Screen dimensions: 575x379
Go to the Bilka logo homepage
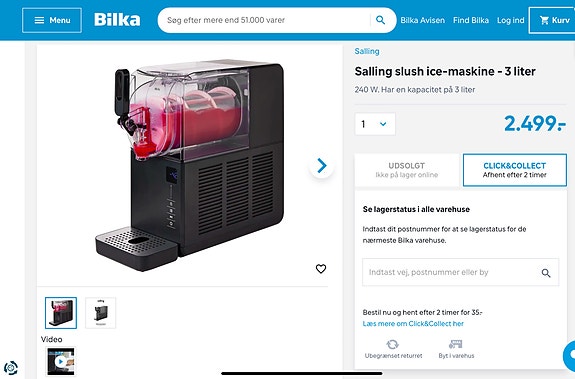(117, 20)
